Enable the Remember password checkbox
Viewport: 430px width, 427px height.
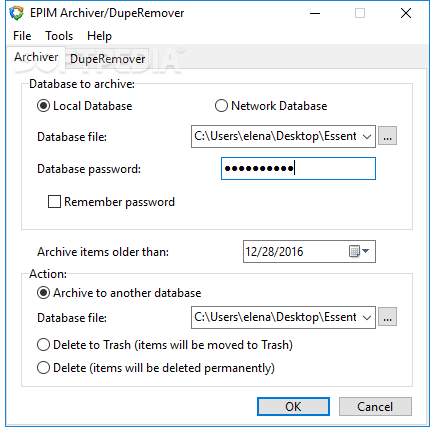pyautogui.click(x=54, y=202)
